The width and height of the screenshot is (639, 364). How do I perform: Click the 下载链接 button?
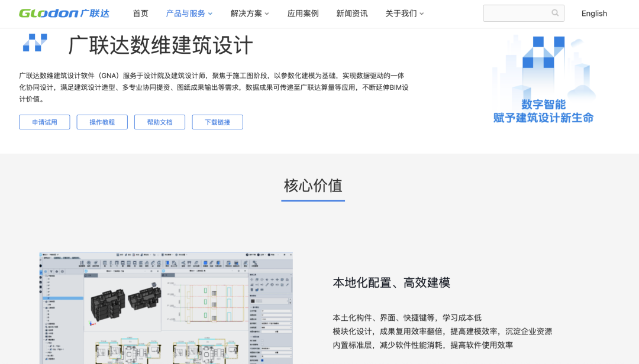(217, 122)
